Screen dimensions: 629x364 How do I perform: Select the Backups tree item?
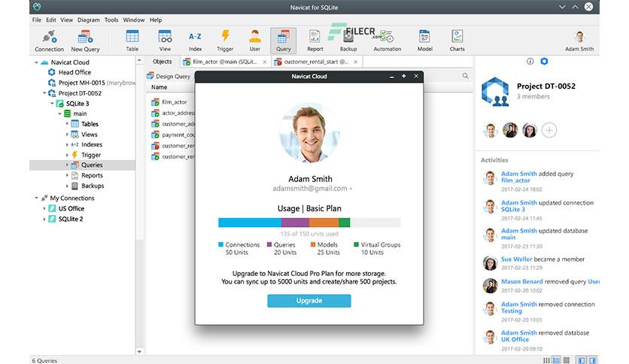tap(93, 186)
